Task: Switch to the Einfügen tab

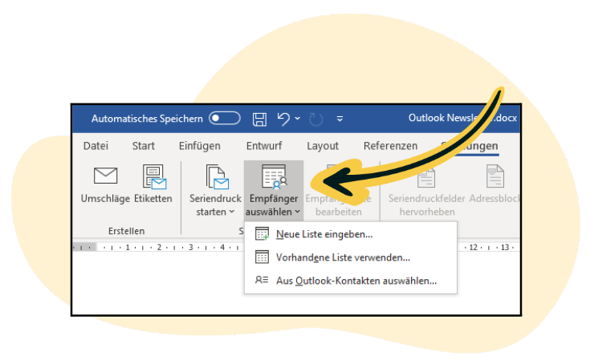Action: pyautogui.click(x=199, y=146)
